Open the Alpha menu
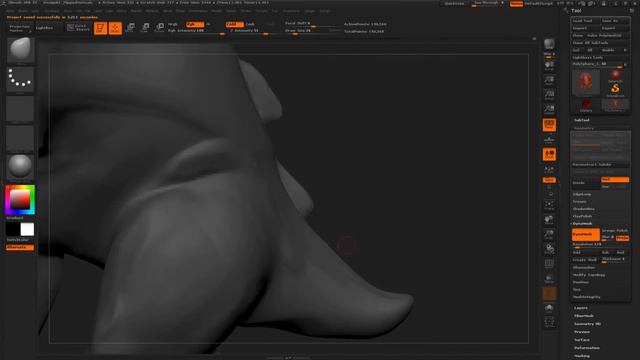 click(x=10, y=11)
